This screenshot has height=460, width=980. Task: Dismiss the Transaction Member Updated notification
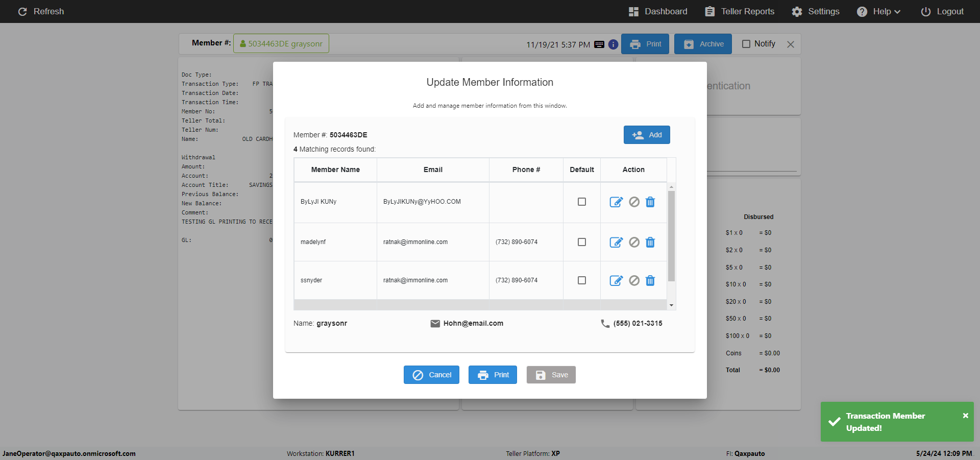coord(966,416)
